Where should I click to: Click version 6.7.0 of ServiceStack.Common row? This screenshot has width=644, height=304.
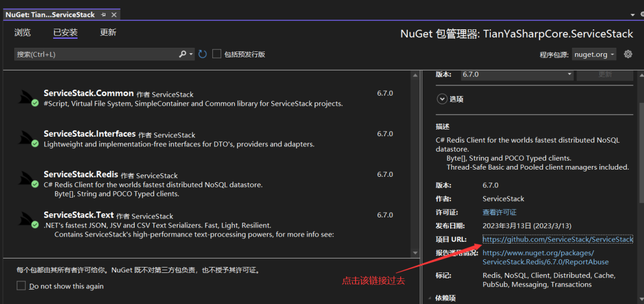tap(385, 93)
